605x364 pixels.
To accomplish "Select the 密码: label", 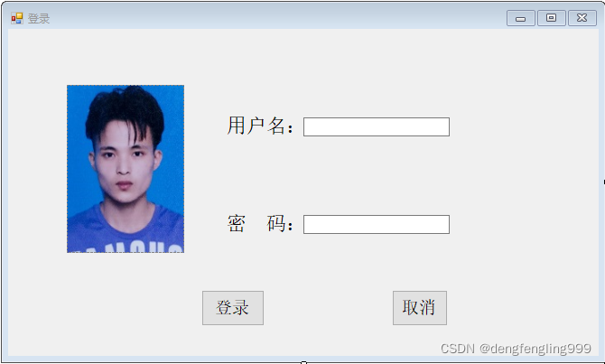I will tap(260, 223).
